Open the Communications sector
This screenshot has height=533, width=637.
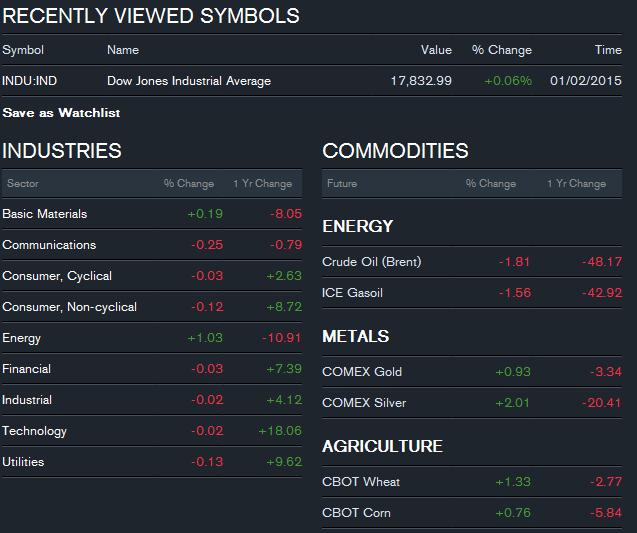point(50,245)
